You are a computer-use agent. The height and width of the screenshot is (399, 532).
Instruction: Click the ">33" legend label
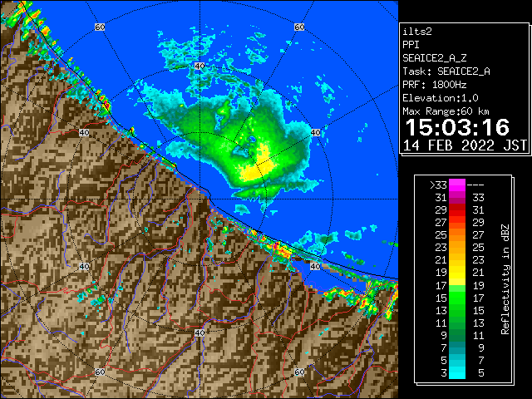pos(439,185)
